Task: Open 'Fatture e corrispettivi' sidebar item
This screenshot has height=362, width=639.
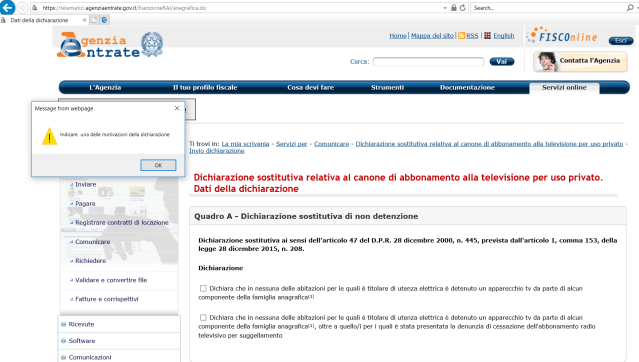Action: (107, 299)
